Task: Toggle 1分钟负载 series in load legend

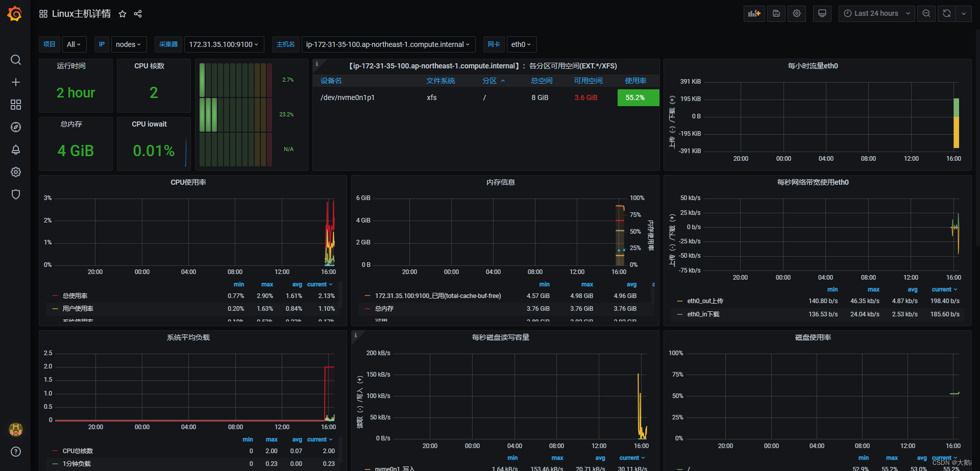Action: tap(77, 464)
